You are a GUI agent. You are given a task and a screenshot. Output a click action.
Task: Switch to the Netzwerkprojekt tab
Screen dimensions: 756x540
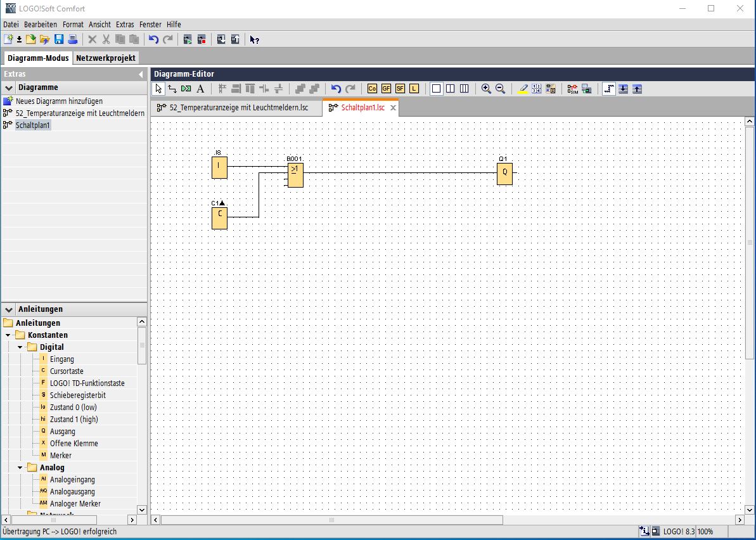tap(106, 58)
